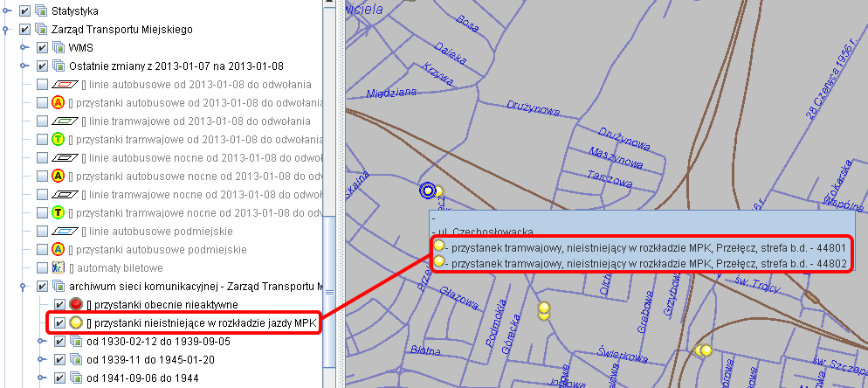
Task: Uncheck the 'przystanki obecnie nieaktywne' checkbox
Action: click(x=59, y=304)
